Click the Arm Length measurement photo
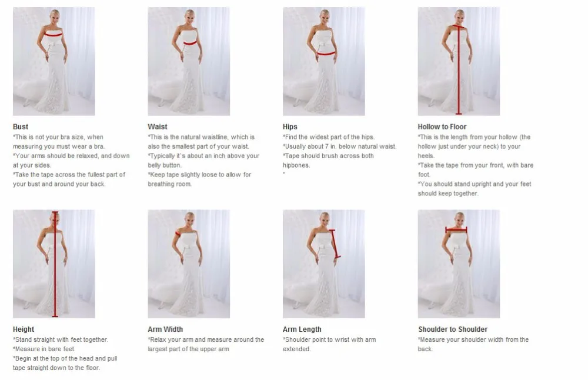This screenshot has width=588, height=380. tap(323, 264)
